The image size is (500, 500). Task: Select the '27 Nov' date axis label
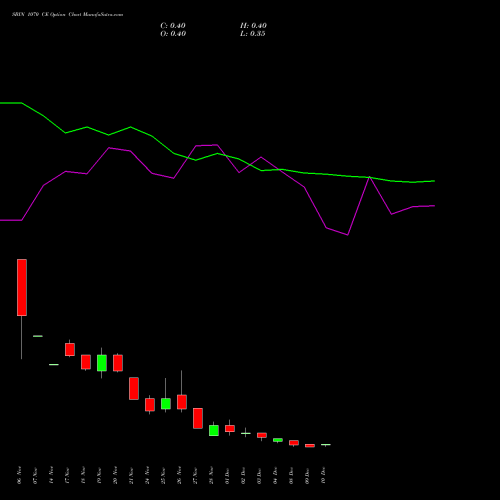tap(195, 475)
